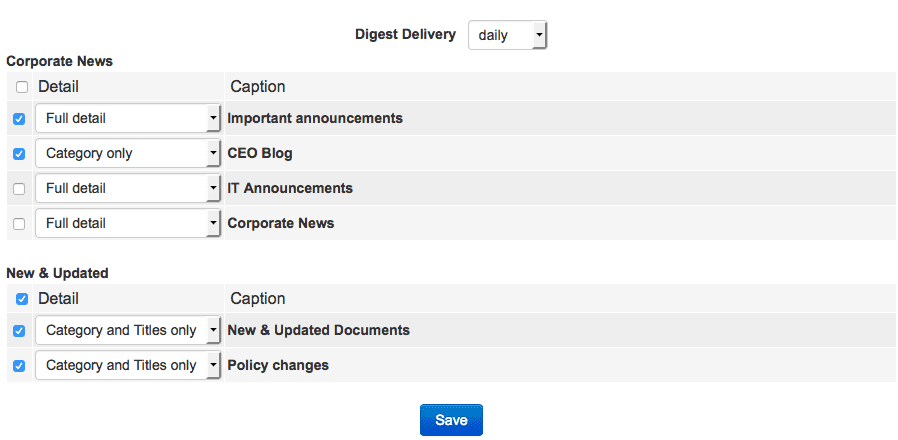Open detail dropdown for CEO Blog
Screen dimensions: 898x440
(x=128, y=154)
